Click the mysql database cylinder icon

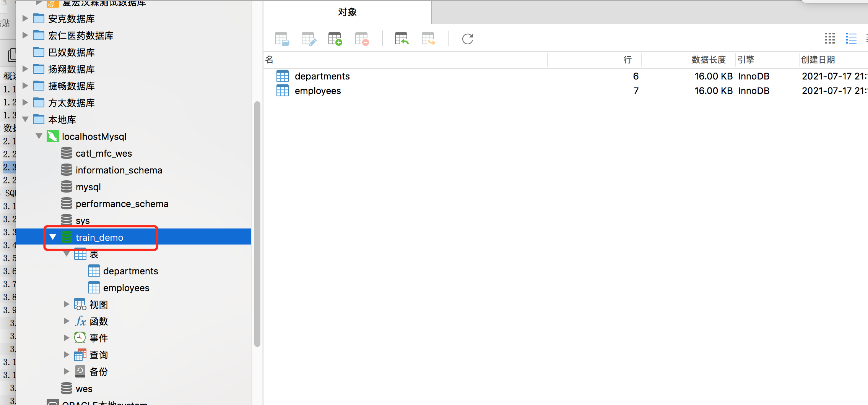(x=67, y=186)
